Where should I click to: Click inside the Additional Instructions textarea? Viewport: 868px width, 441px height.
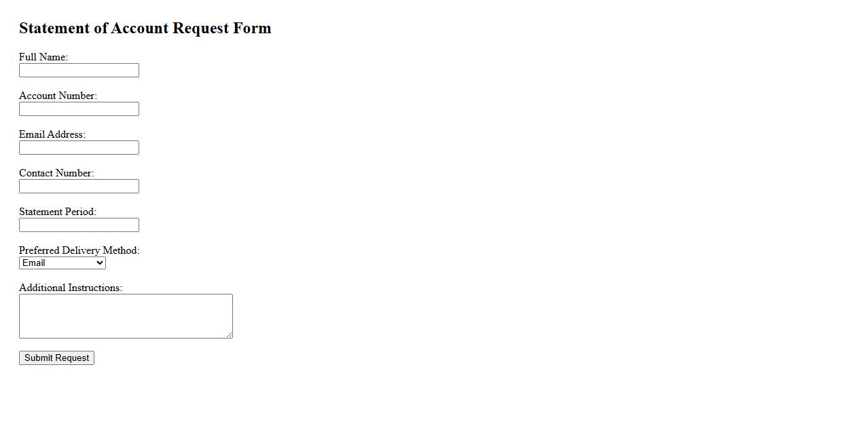(126, 316)
